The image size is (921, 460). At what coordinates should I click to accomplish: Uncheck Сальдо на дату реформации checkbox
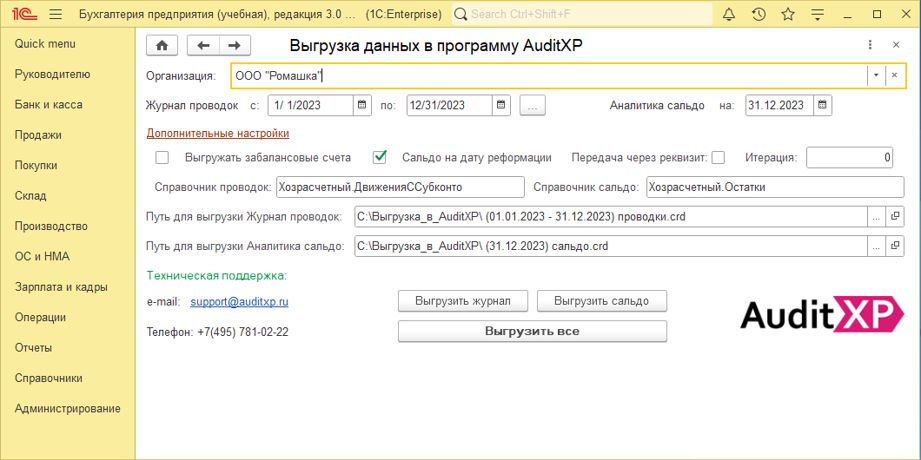(x=380, y=157)
